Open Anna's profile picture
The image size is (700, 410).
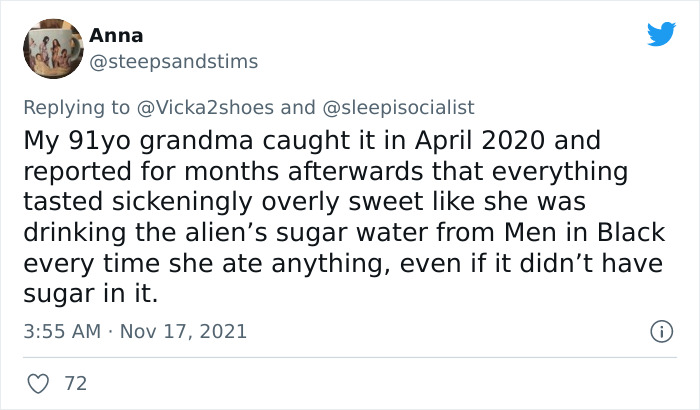pyautogui.click(x=52, y=48)
